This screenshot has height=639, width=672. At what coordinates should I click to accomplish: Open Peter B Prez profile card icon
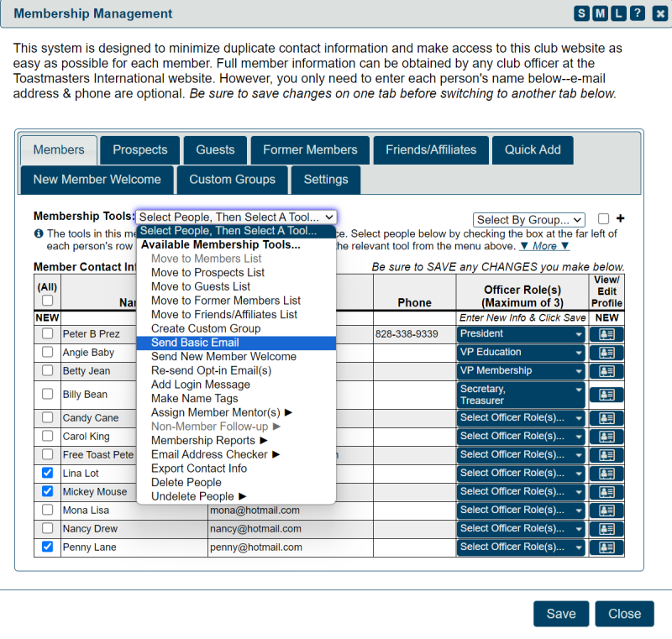(x=606, y=334)
